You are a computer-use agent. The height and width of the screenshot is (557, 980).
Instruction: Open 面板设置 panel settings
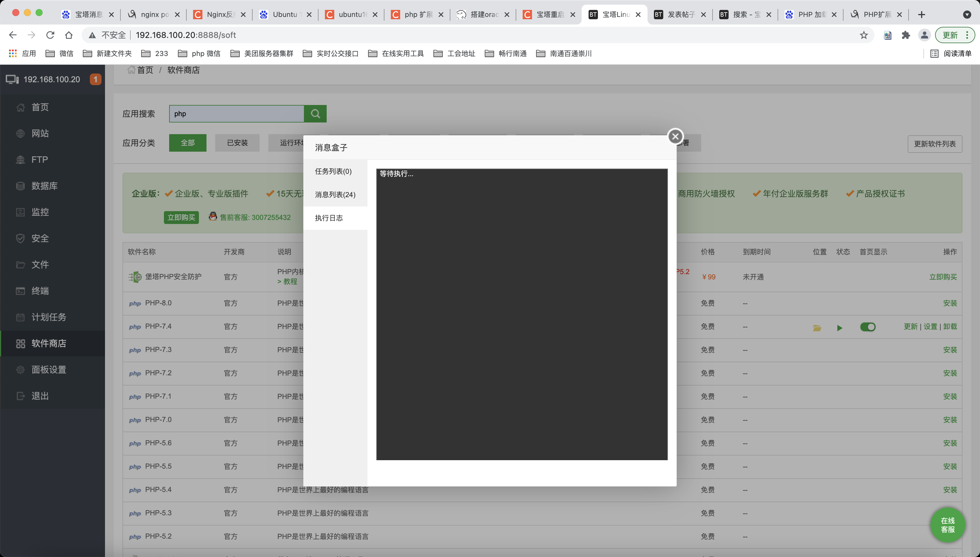click(49, 369)
